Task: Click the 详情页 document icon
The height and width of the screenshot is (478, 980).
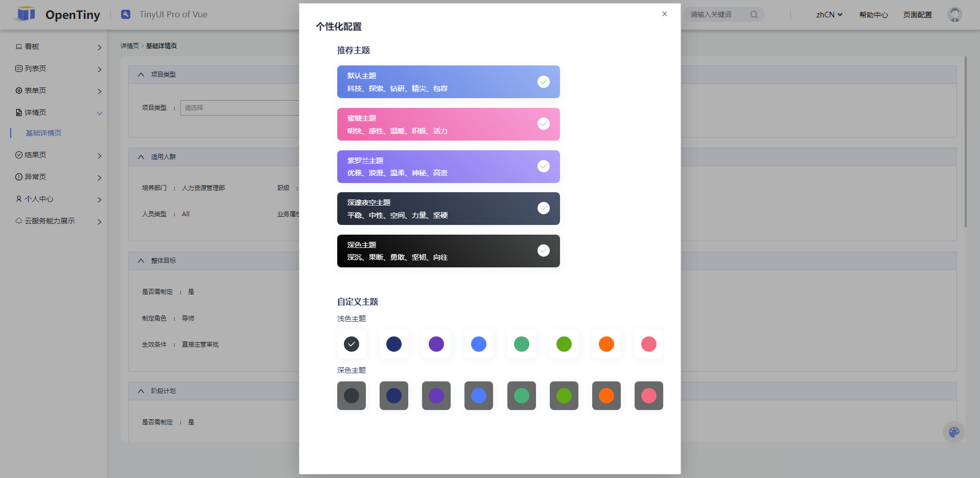Action: pyautogui.click(x=19, y=112)
